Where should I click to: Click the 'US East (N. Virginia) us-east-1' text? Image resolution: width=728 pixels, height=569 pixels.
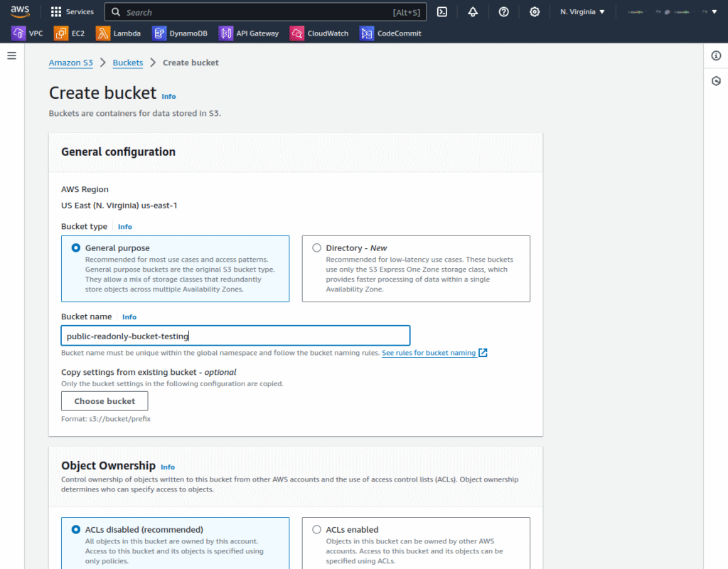click(x=119, y=206)
